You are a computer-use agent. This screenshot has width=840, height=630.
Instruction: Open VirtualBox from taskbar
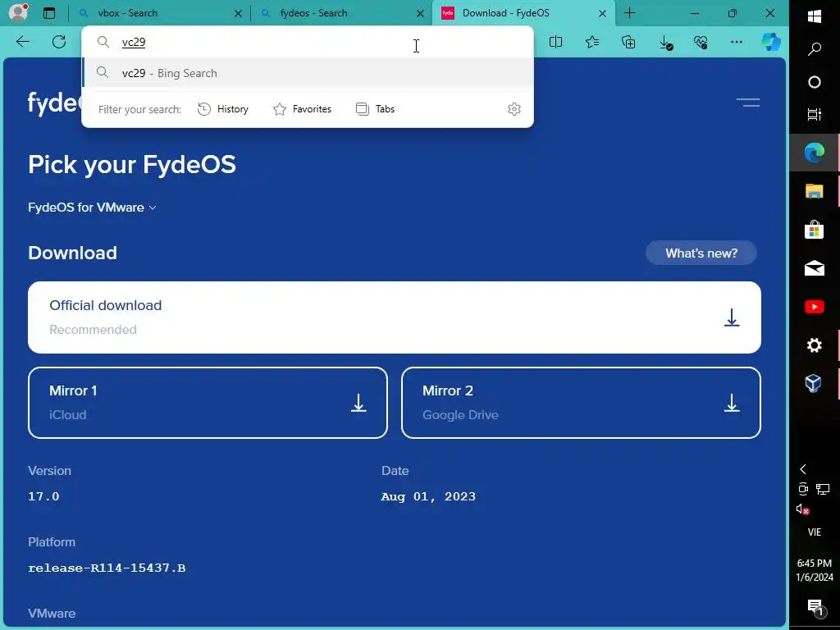coord(813,383)
